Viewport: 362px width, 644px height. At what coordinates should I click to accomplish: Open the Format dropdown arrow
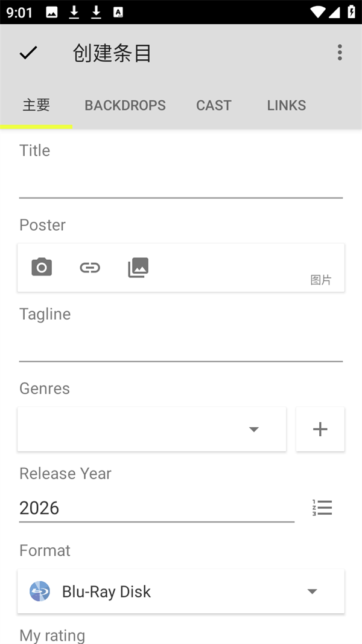[312, 591]
